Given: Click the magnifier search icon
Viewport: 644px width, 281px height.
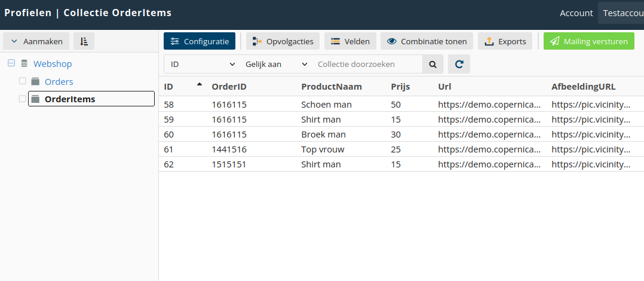Looking at the screenshot, I should pos(433,64).
